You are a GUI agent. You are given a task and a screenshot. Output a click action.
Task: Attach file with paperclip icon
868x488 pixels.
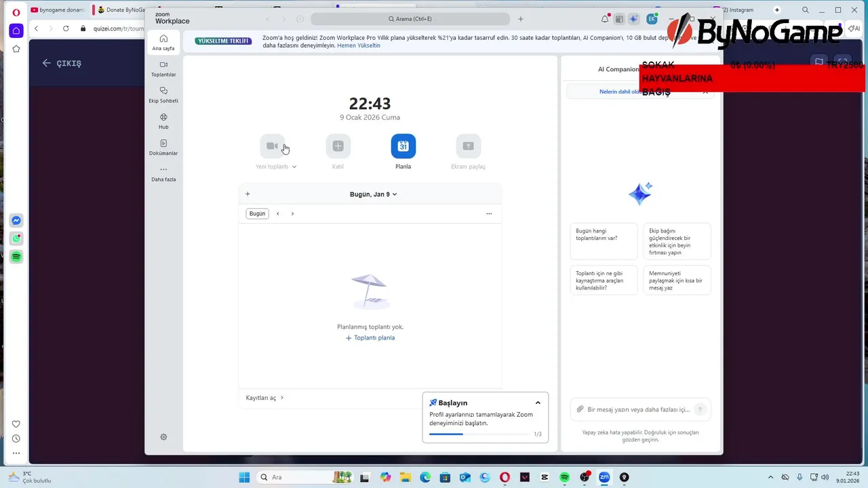pyautogui.click(x=580, y=409)
